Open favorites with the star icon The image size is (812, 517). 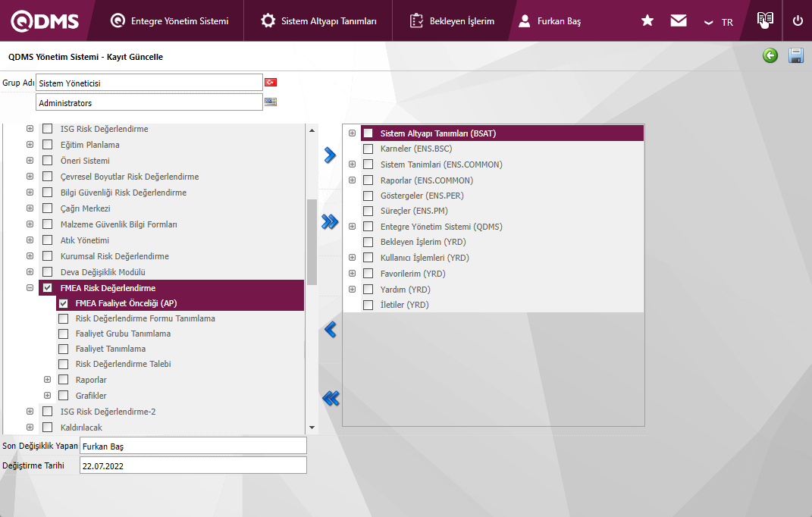click(x=647, y=21)
